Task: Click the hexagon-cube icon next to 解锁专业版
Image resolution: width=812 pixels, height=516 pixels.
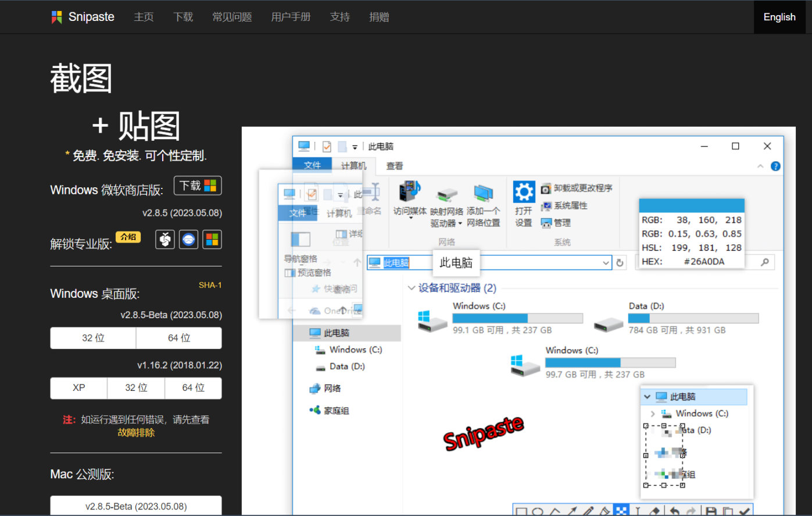Action: point(165,239)
